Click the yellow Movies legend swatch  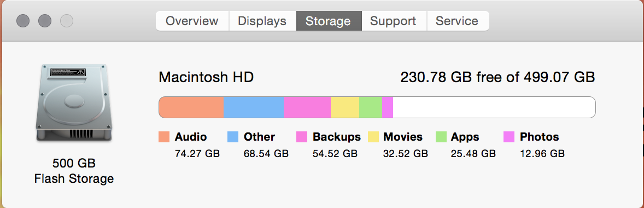373,137
